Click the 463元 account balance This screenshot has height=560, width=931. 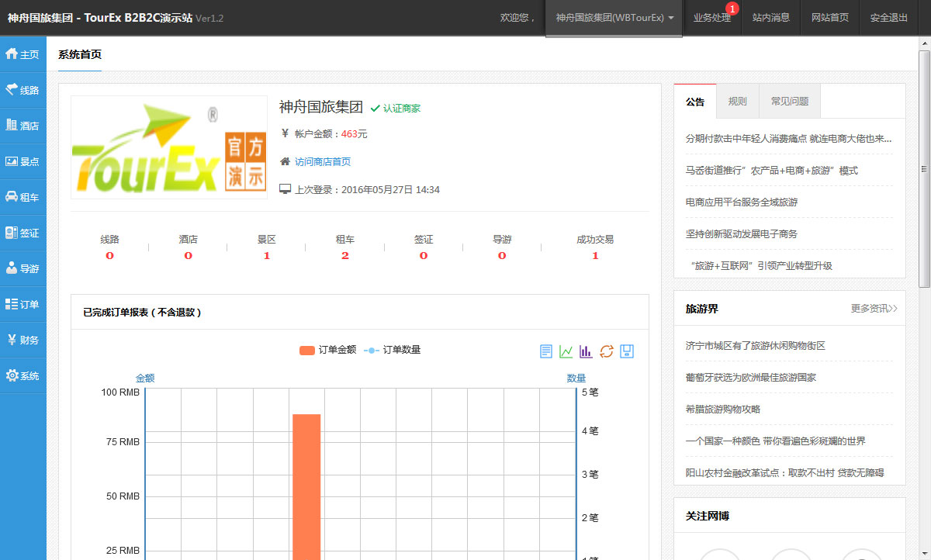[354, 133]
